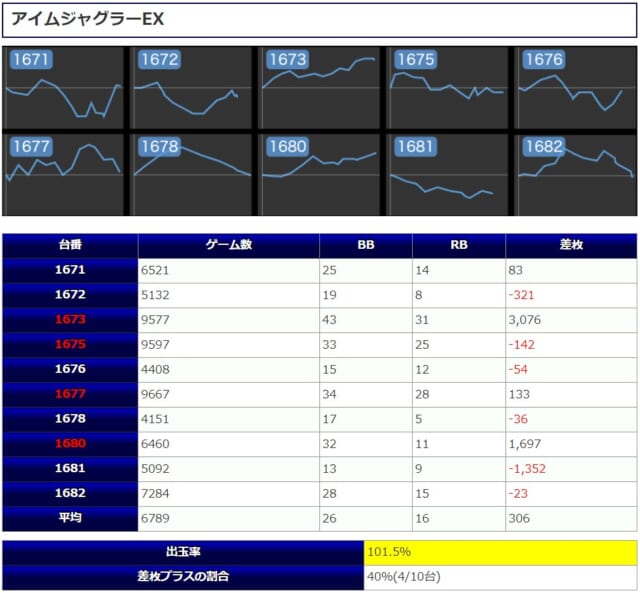Click the red 1680 row label
The image size is (640, 593).
click(x=70, y=443)
